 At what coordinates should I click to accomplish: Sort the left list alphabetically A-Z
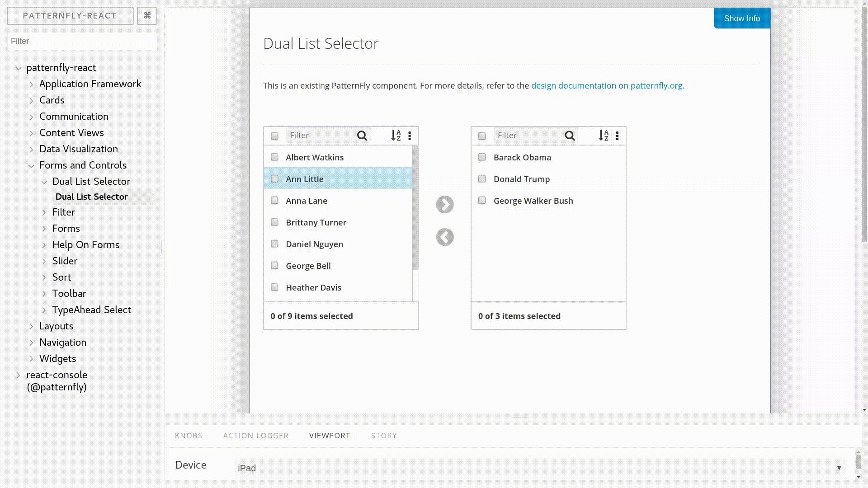pyautogui.click(x=396, y=136)
